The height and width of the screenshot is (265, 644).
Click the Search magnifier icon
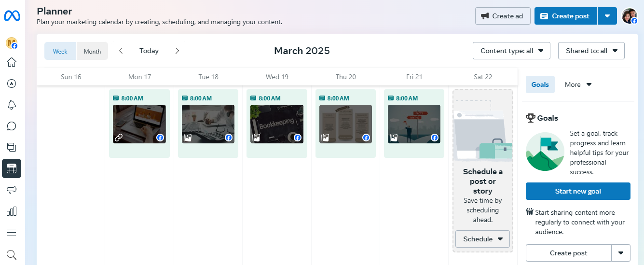coord(12,254)
